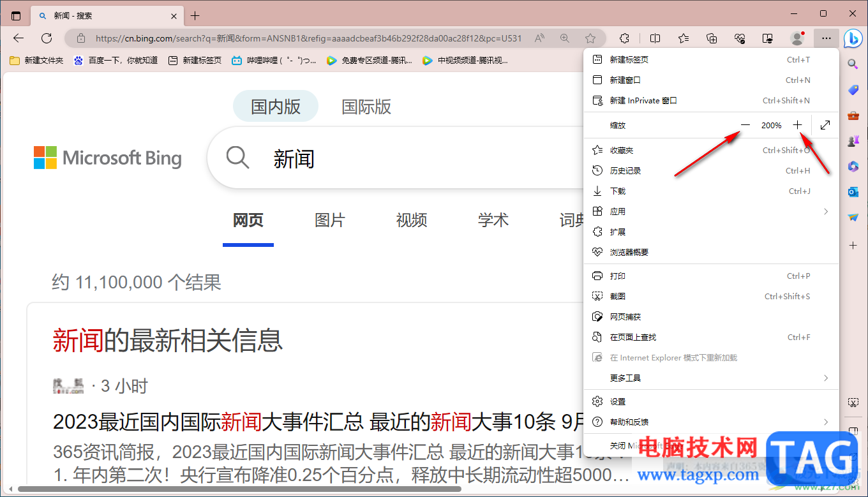Open sidebar Tools briefcase icon
The width and height of the screenshot is (868, 497).
point(853,115)
